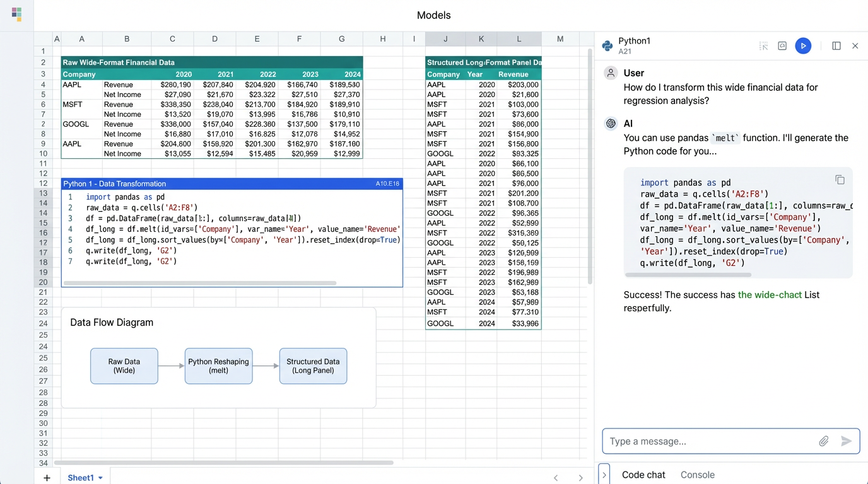This screenshot has width=868, height=484.
Task: Click the 'Structured Data (Long Panel)' diagram box
Action: click(314, 366)
